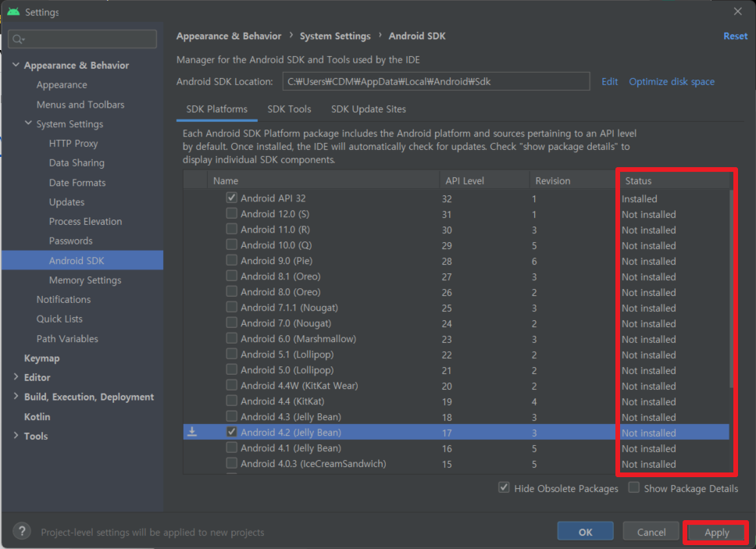
Task: Open Menus and Toolbars settings
Action: tap(80, 104)
